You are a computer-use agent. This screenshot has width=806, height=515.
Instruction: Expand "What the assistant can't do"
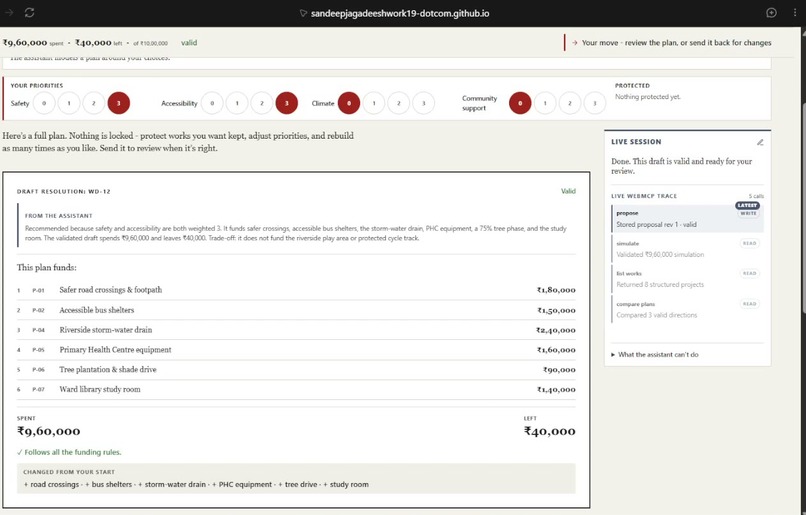(x=654, y=355)
